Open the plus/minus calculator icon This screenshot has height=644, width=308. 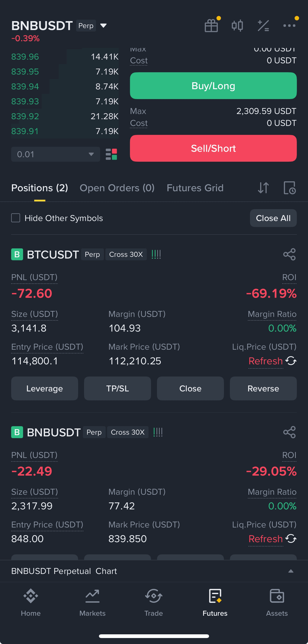[263, 26]
